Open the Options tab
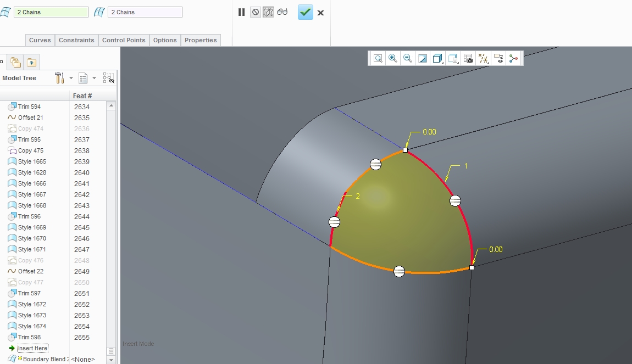 pyautogui.click(x=165, y=40)
